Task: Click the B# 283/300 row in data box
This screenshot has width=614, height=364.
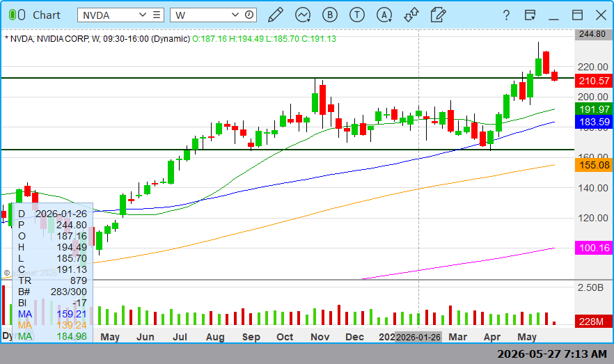Action: click(52, 292)
